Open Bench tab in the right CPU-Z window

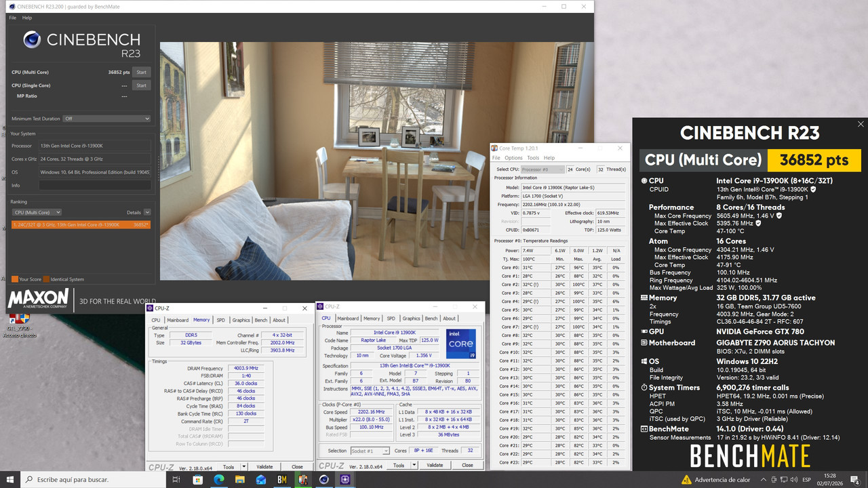pos(431,319)
